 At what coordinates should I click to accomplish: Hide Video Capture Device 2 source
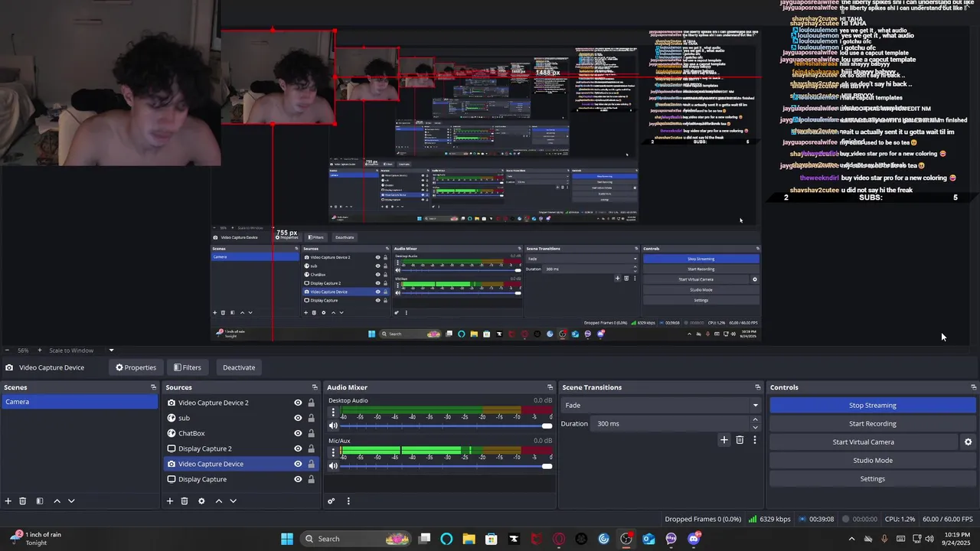298,403
